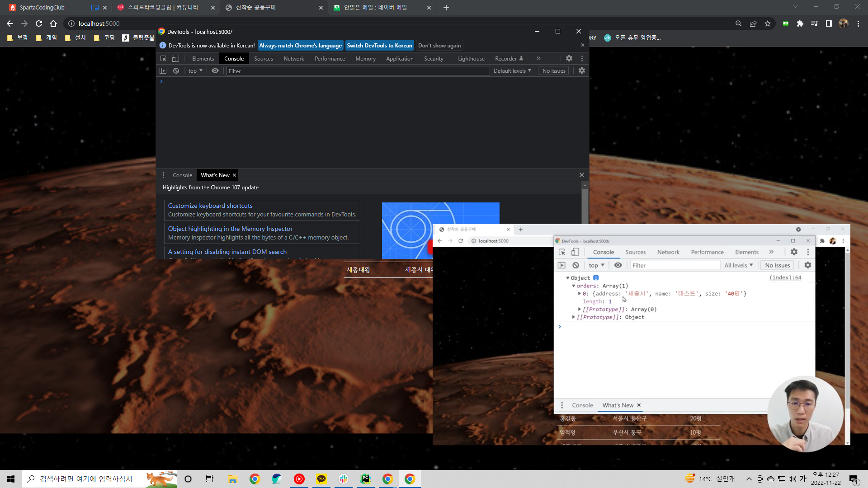Open Customize keyboard shortcuts link

point(210,206)
